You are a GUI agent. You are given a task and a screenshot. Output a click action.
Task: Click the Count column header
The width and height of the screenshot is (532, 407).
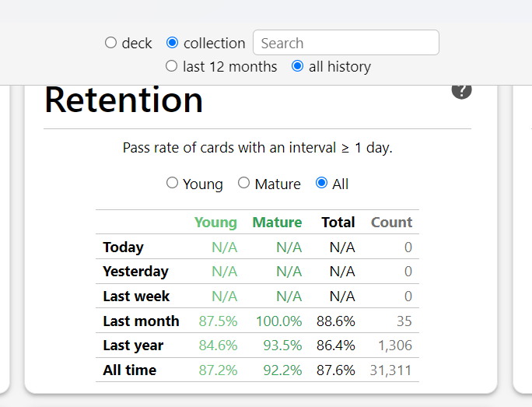point(391,223)
